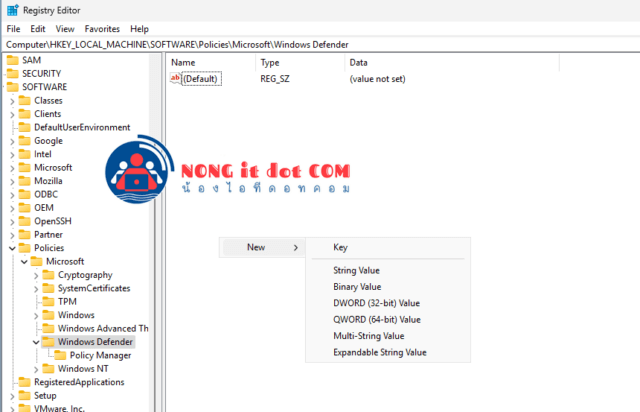Open the View menu
Image resolution: width=640 pixels, height=412 pixels.
tap(65, 29)
